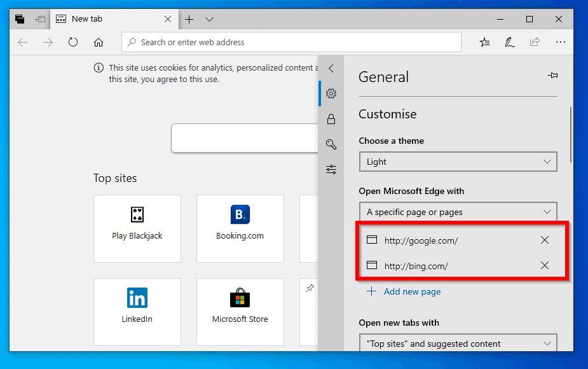Viewport: 588px width, 369px height.
Task: Maximize the Edge window
Action: (529, 19)
